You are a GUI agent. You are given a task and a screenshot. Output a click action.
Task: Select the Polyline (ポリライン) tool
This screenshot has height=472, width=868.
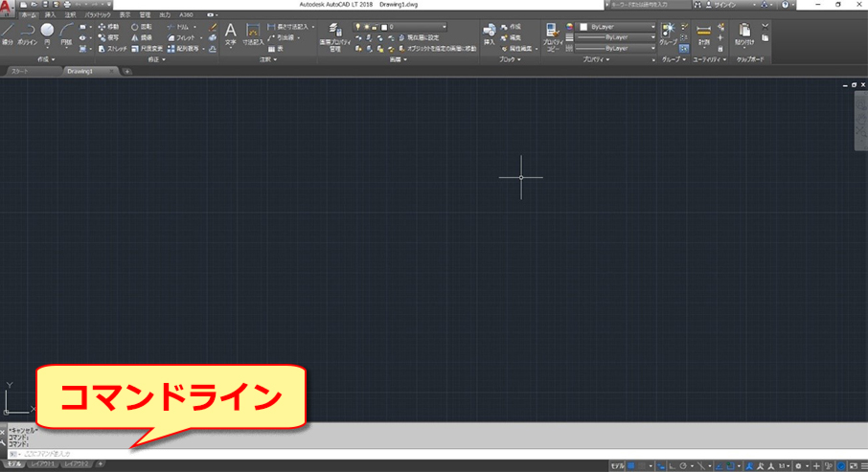tap(27, 34)
